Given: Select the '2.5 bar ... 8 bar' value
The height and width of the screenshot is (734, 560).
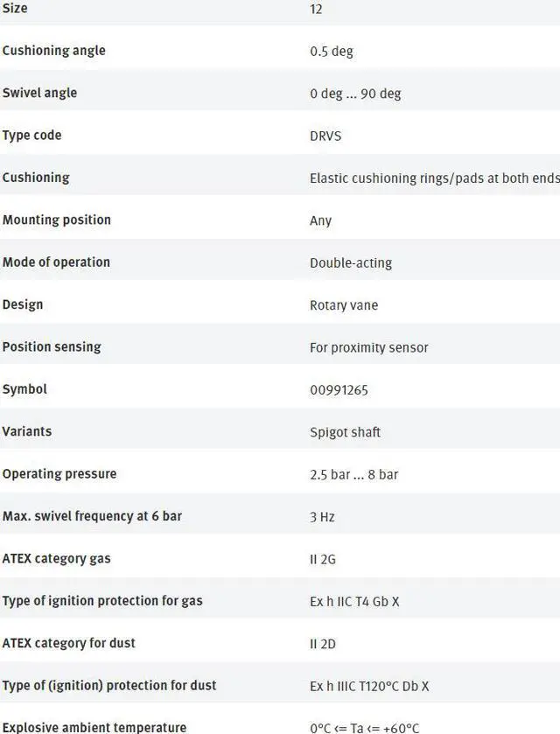Looking at the screenshot, I should tap(353, 474).
